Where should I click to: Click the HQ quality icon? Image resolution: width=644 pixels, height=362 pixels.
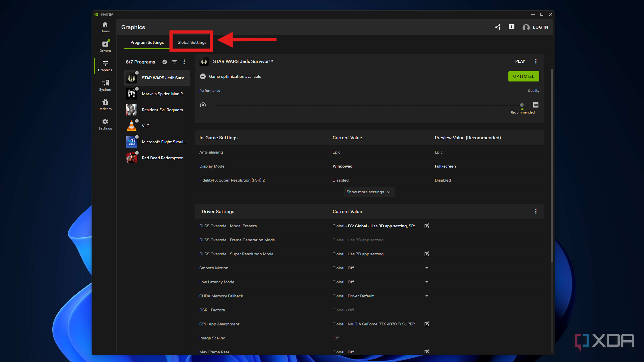(536, 105)
